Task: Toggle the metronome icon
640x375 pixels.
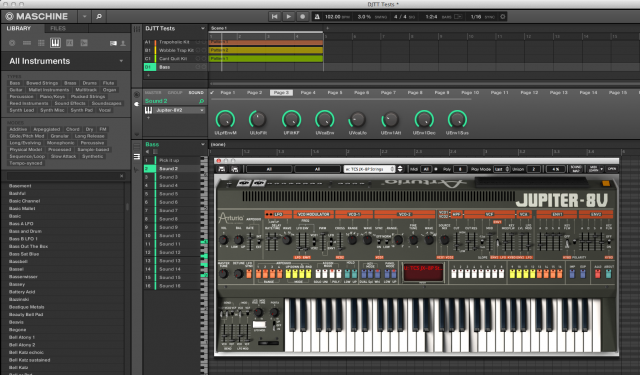Action: [x=317, y=17]
